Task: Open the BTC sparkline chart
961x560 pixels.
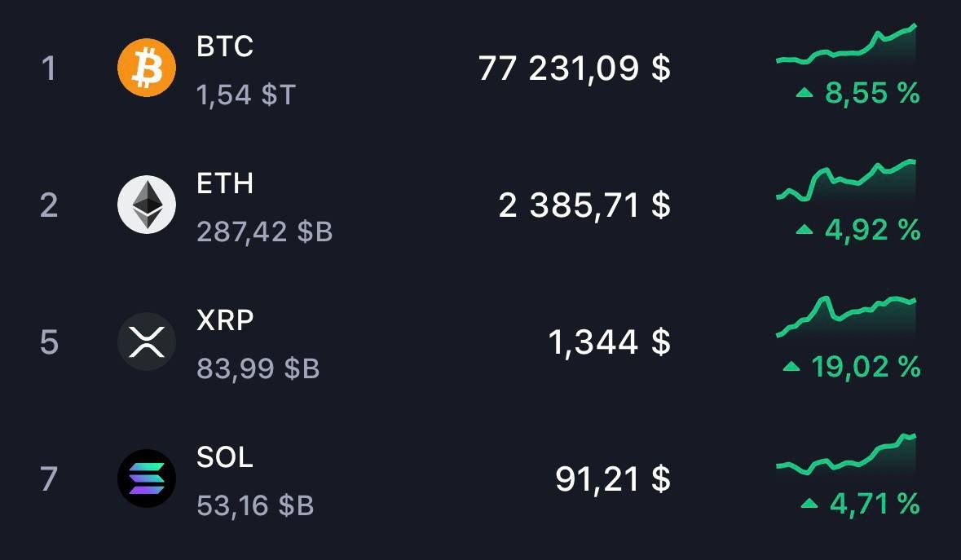Action: click(846, 44)
